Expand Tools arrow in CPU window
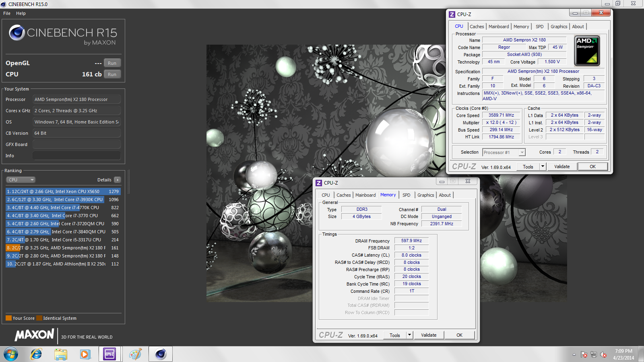 543,167
